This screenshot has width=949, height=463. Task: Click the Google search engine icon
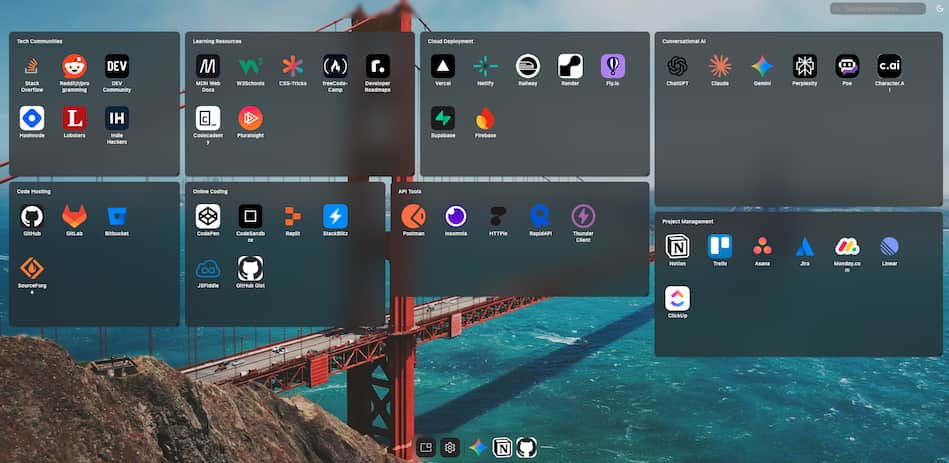(938, 8)
